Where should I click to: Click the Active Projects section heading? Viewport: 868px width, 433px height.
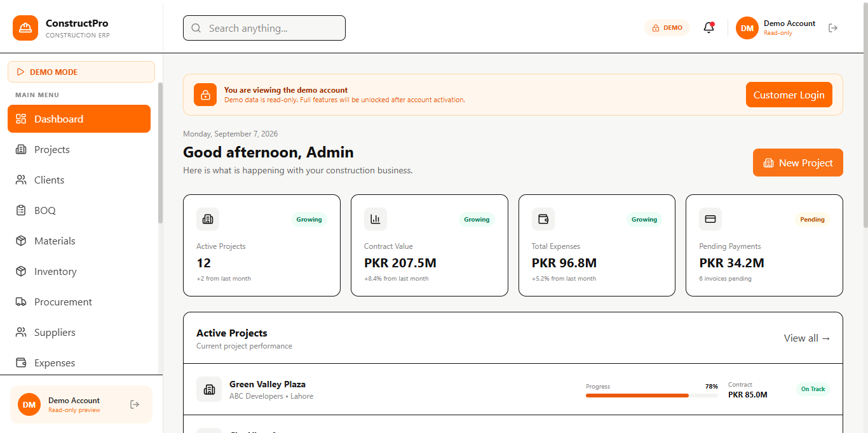coord(232,333)
